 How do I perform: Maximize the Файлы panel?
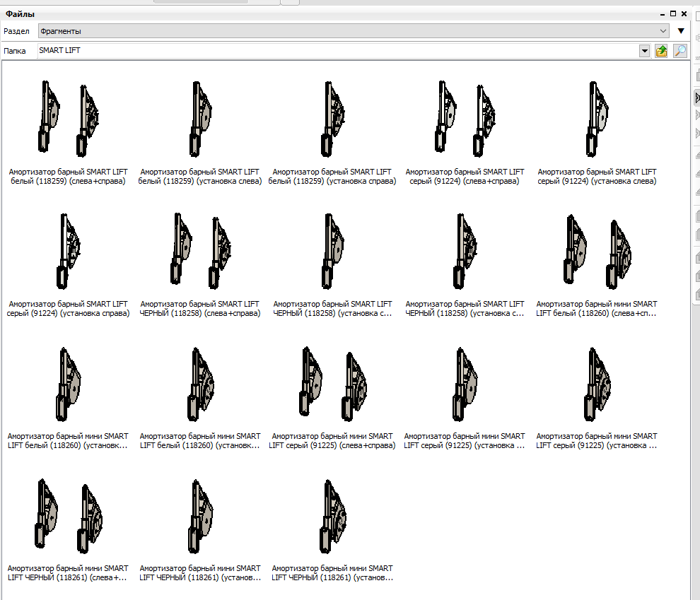tap(673, 14)
